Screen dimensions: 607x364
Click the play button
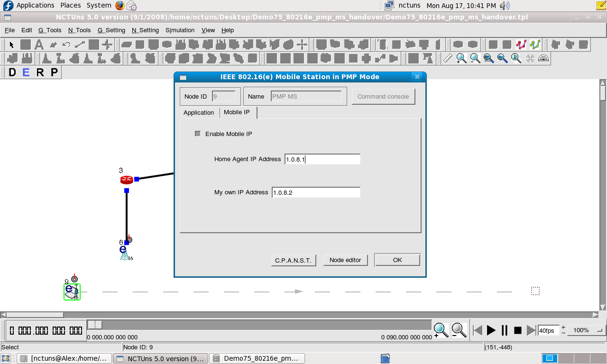click(491, 330)
